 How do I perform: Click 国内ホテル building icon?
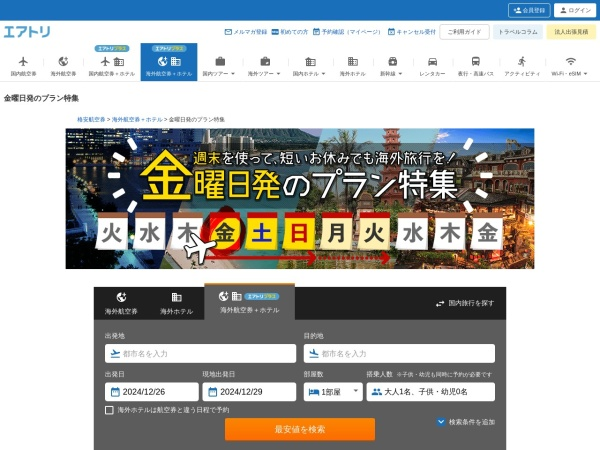310,61
